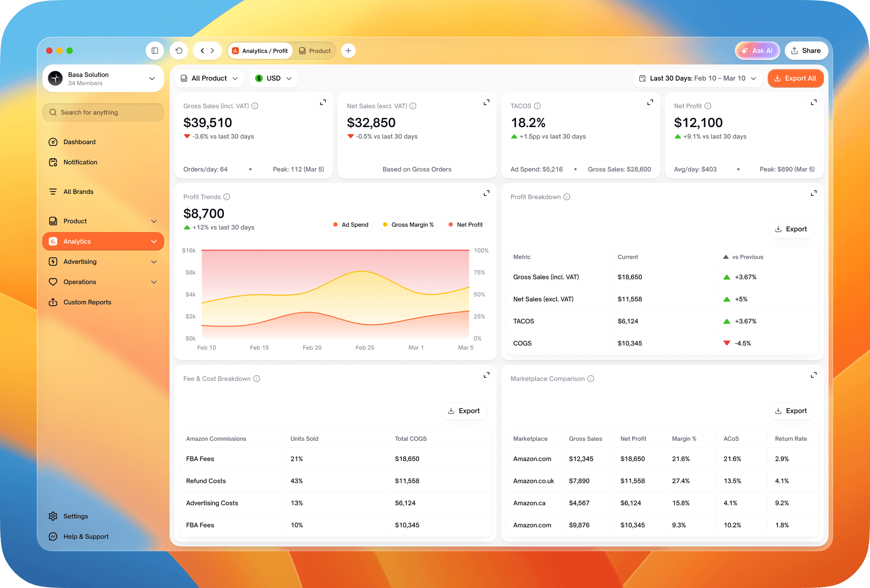Click the Ask AI button
Viewport: 870px width, 588px height.
coord(757,51)
